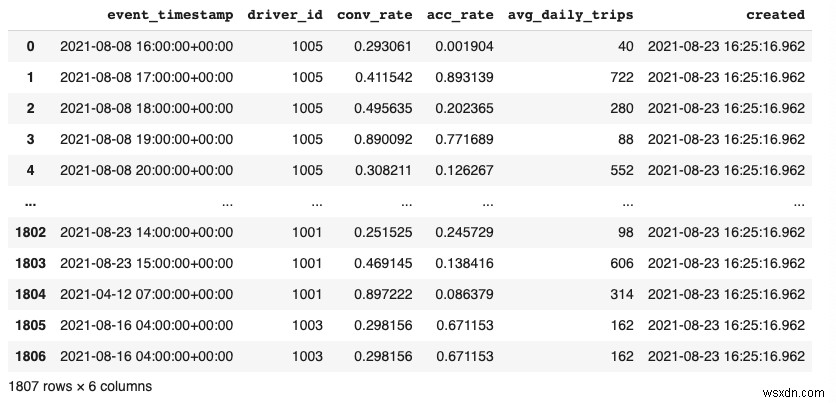Click the created timestamp in row 0

tap(726, 46)
